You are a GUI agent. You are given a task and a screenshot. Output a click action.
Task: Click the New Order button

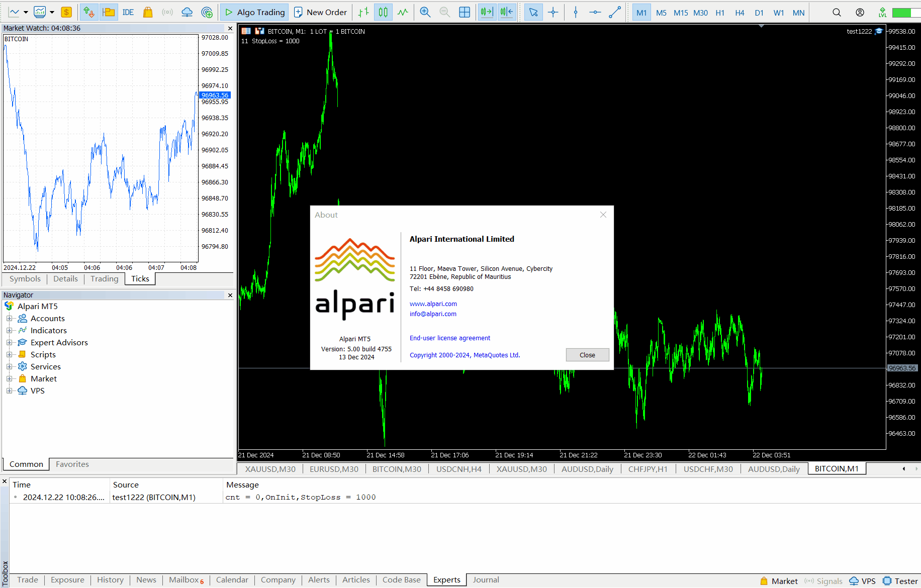(x=320, y=12)
